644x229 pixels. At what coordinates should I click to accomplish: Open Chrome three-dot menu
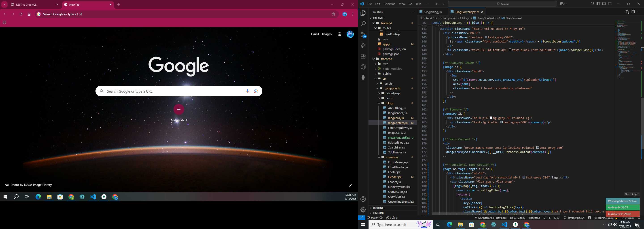353,14
